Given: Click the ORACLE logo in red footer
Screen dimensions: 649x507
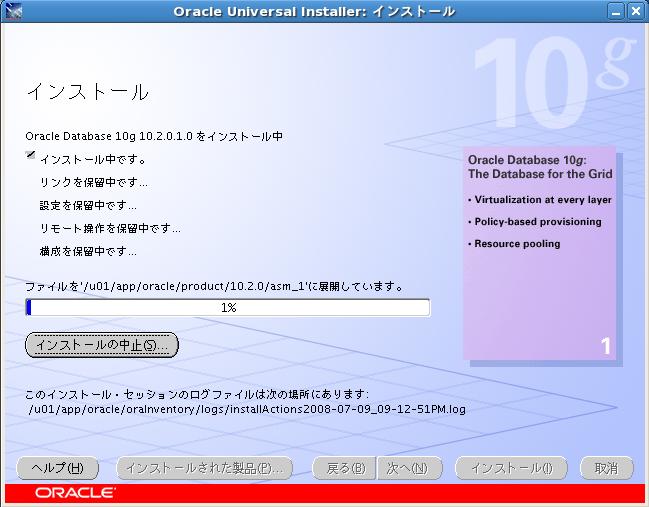Looking at the screenshot, I should 75,493.
